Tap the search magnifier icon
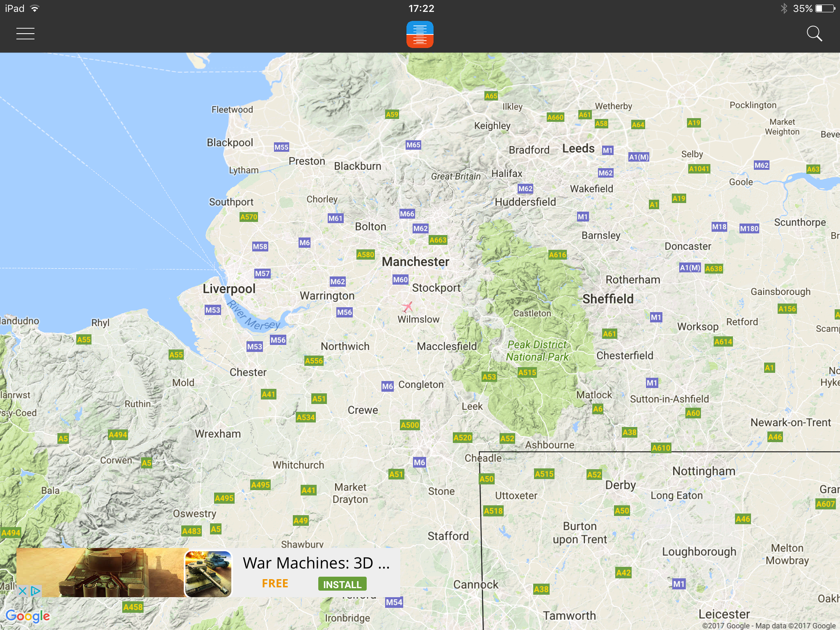 point(814,34)
